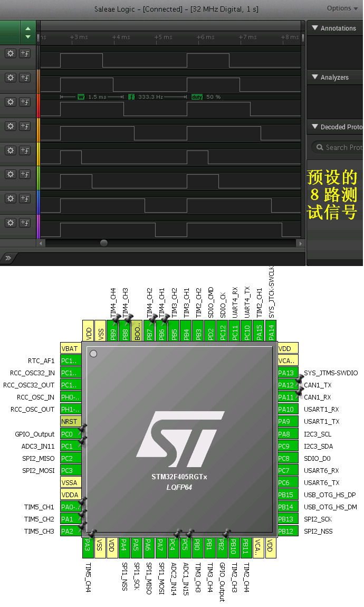Click the STM32F405RGTx chip name
364x607 pixels.
[x=179, y=477]
